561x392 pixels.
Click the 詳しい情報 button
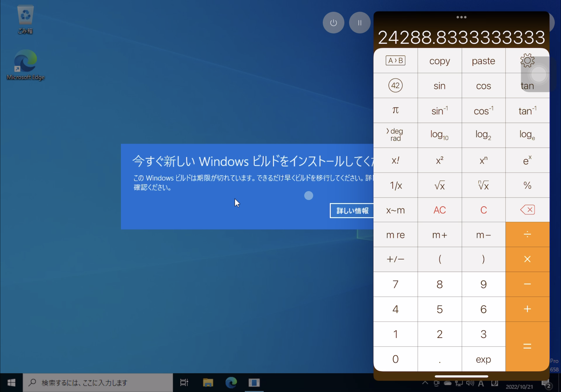click(x=352, y=210)
